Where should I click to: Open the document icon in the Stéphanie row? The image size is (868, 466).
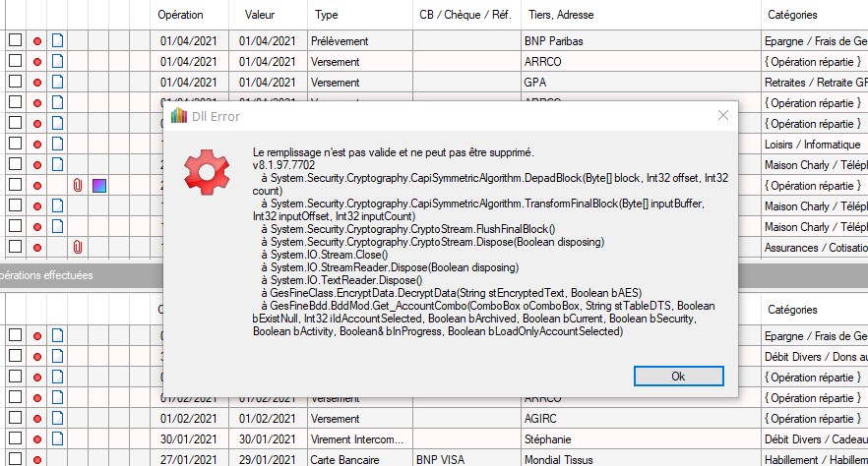pyautogui.click(x=57, y=438)
